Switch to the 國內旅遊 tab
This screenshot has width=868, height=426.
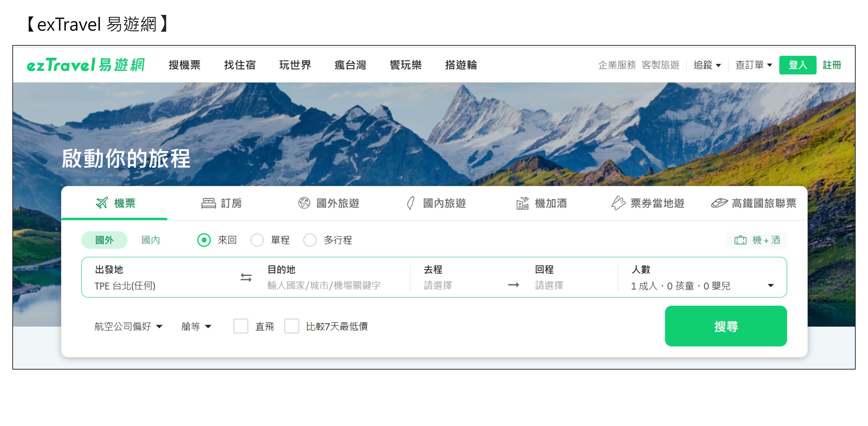[x=436, y=203]
